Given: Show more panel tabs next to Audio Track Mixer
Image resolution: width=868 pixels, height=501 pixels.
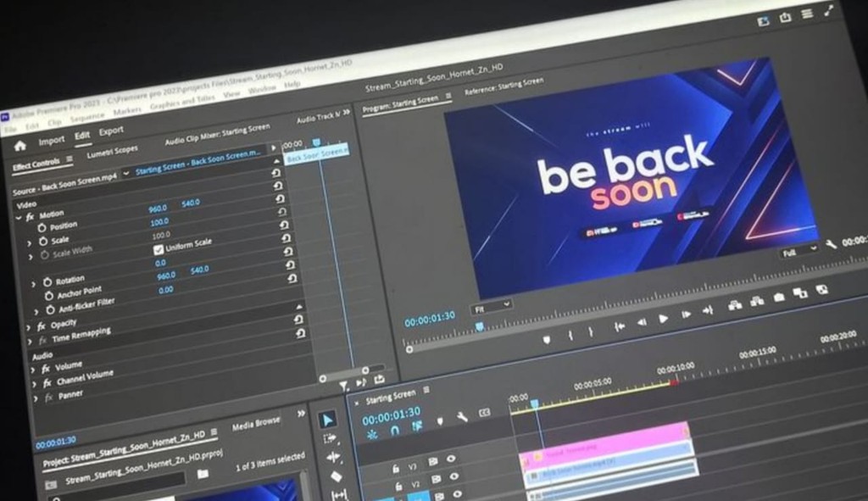Looking at the screenshot, I should click(347, 113).
